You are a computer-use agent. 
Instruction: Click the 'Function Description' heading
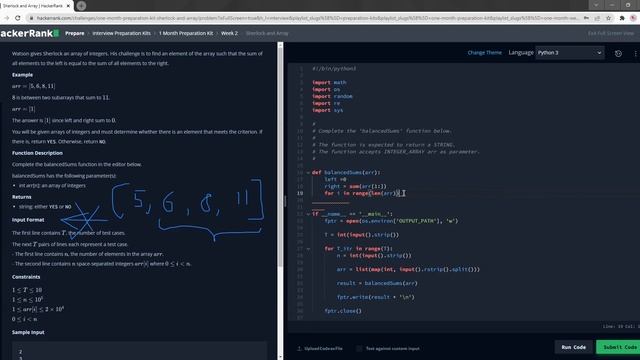[x=37, y=153]
